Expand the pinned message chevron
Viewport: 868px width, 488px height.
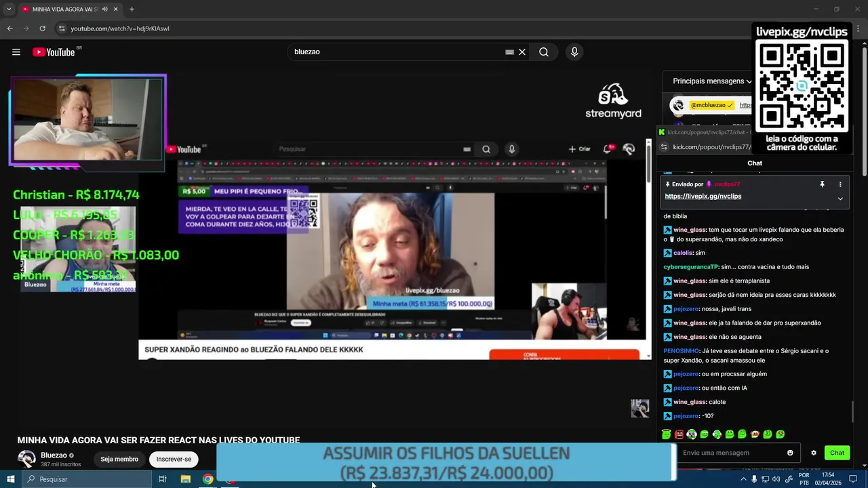pos(840,199)
